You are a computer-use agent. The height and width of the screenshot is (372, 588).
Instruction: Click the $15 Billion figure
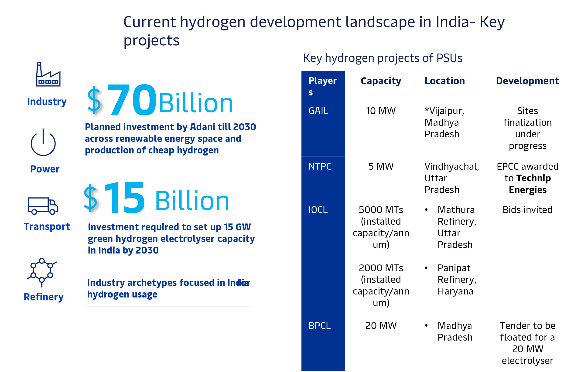click(x=156, y=198)
